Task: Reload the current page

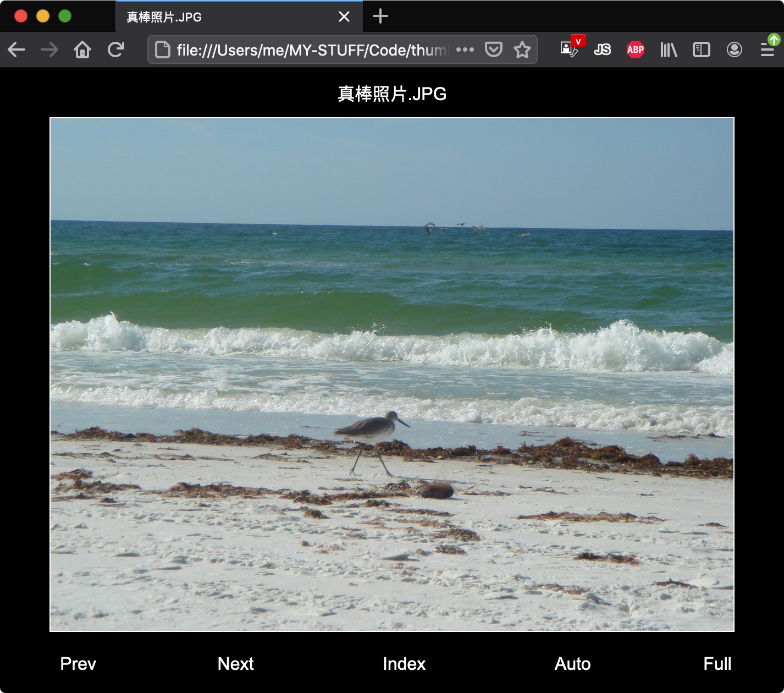Action: (x=116, y=50)
